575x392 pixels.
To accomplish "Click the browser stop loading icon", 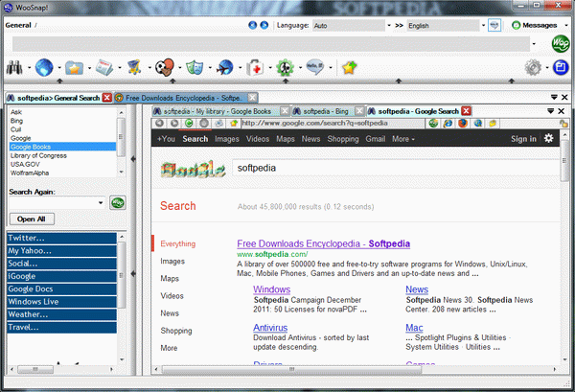I will 204,124.
